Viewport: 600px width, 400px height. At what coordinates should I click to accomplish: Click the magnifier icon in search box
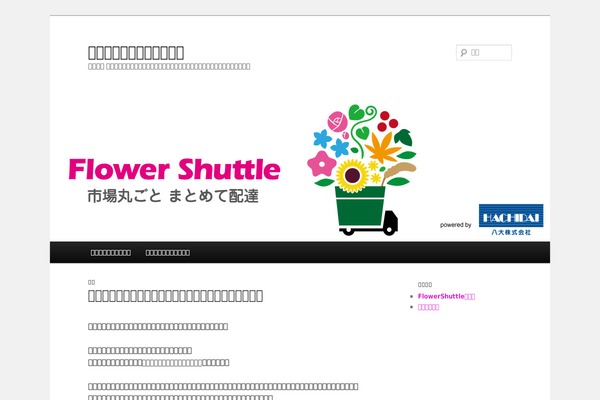(464, 52)
